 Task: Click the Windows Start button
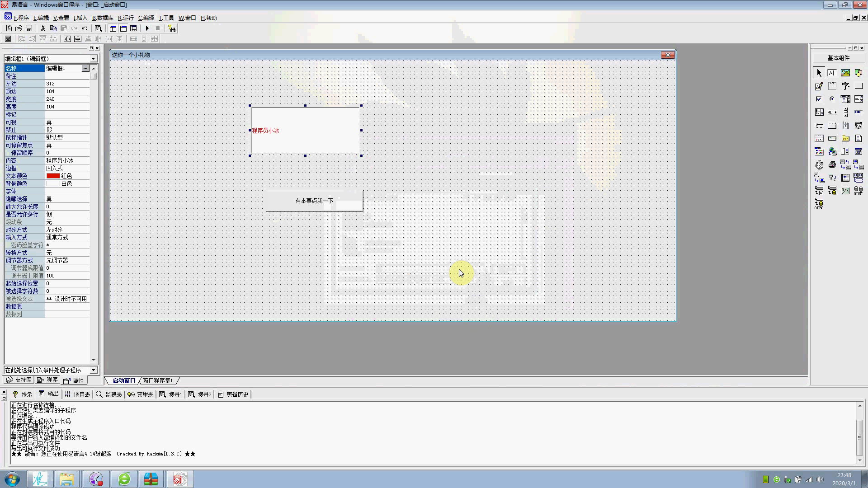(x=12, y=479)
